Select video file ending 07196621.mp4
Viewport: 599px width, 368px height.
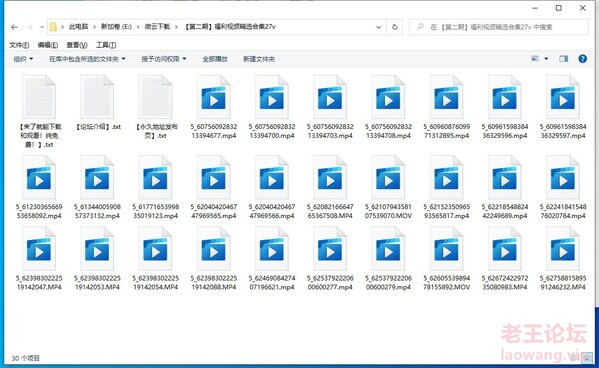click(272, 259)
